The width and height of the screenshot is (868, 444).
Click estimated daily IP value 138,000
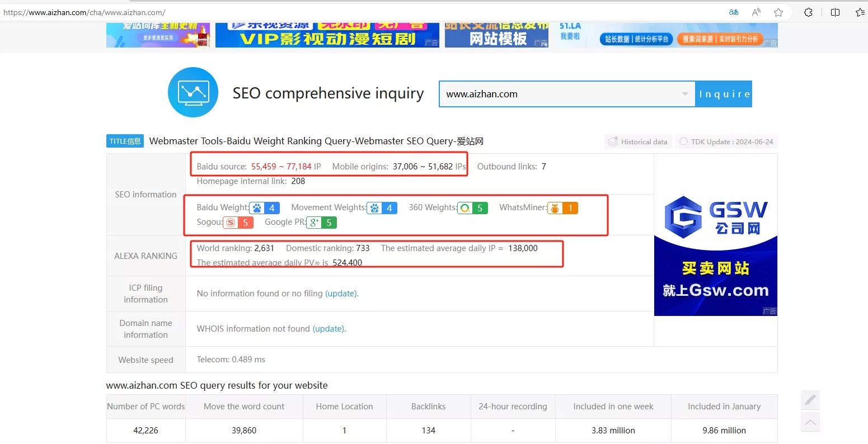(523, 248)
